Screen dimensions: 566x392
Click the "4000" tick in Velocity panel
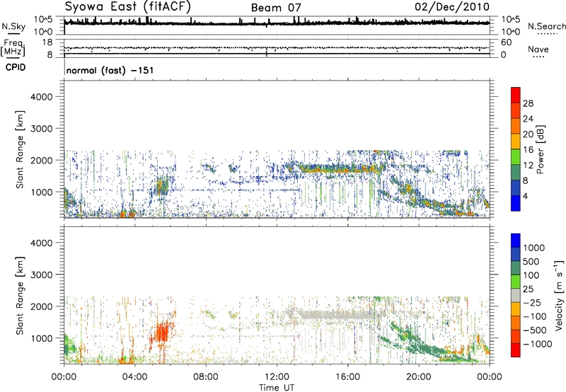point(42,243)
